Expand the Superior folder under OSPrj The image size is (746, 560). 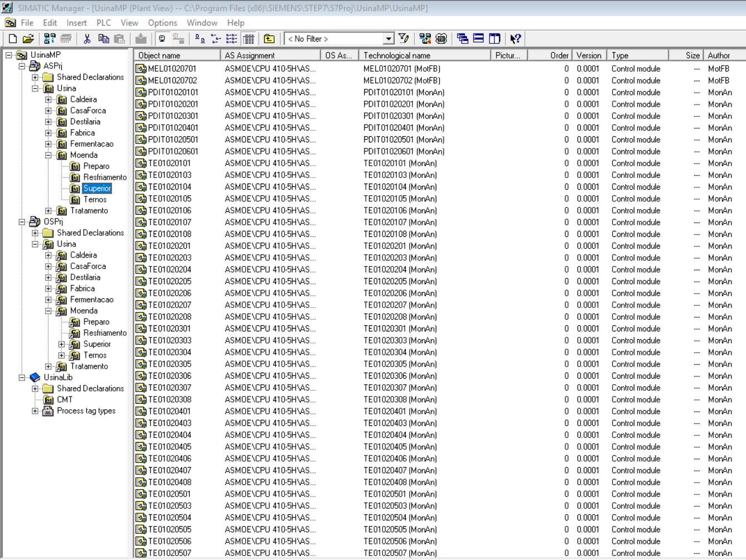62,344
